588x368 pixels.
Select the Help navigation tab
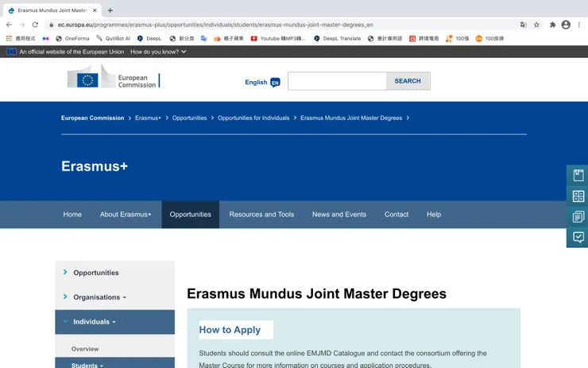coord(434,215)
